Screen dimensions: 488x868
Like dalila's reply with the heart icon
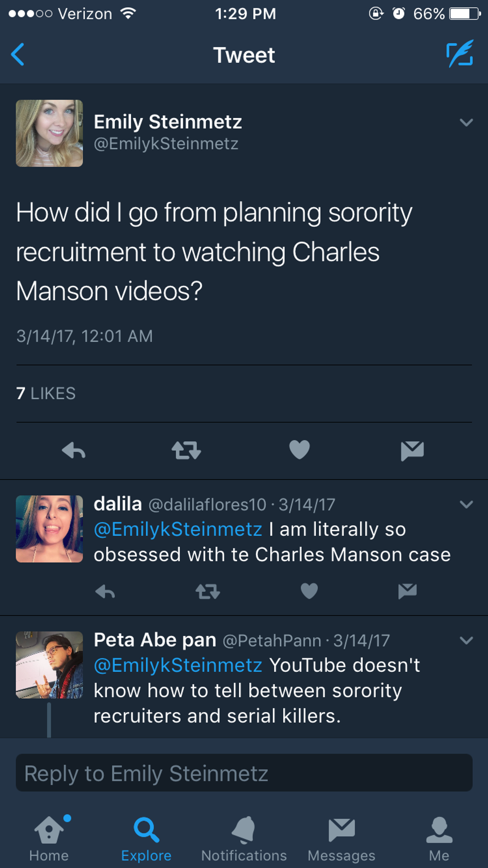tap(309, 591)
